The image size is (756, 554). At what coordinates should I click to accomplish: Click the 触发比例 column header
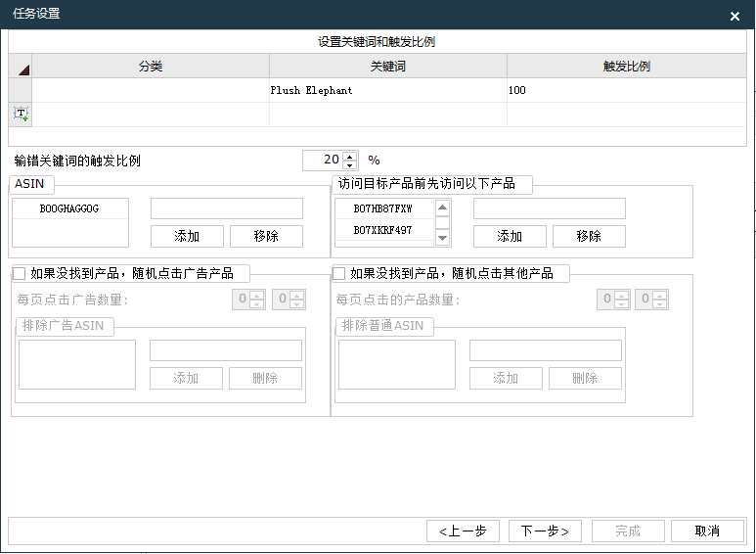[627, 67]
